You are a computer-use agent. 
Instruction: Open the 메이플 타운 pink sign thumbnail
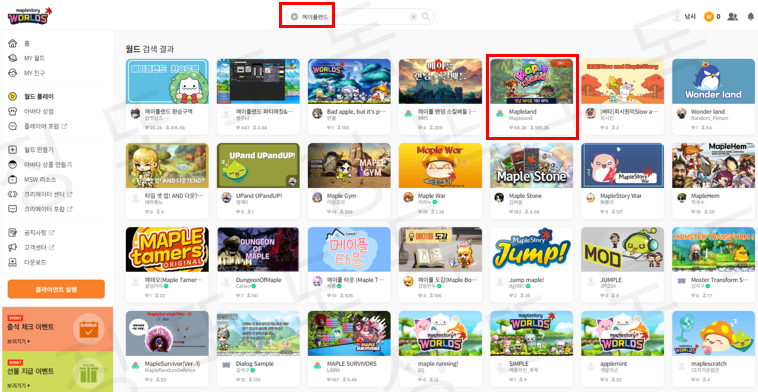349,249
